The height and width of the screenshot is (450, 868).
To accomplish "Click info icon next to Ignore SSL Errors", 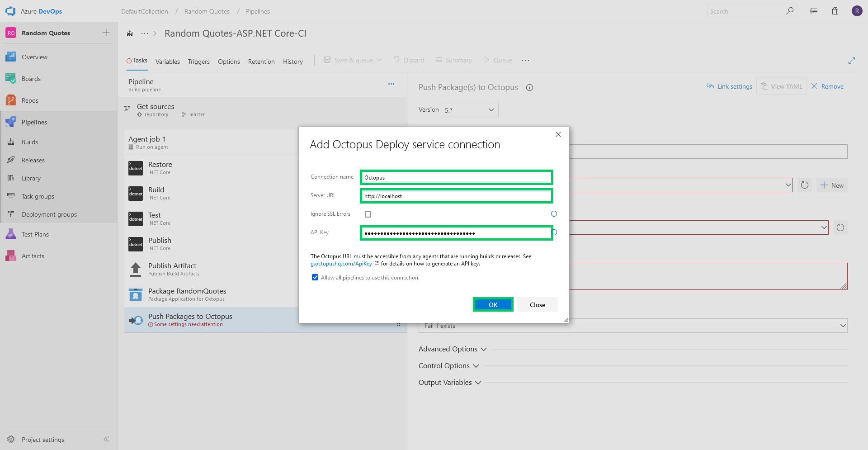I will 554,214.
